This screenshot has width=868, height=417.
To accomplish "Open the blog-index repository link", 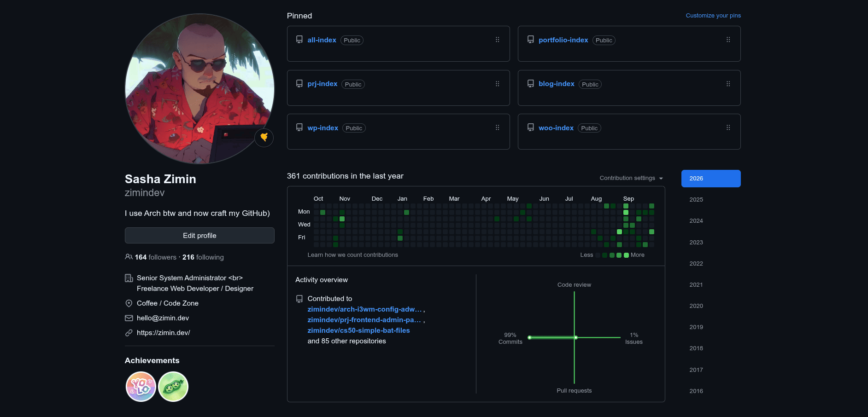I will click(x=556, y=84).
